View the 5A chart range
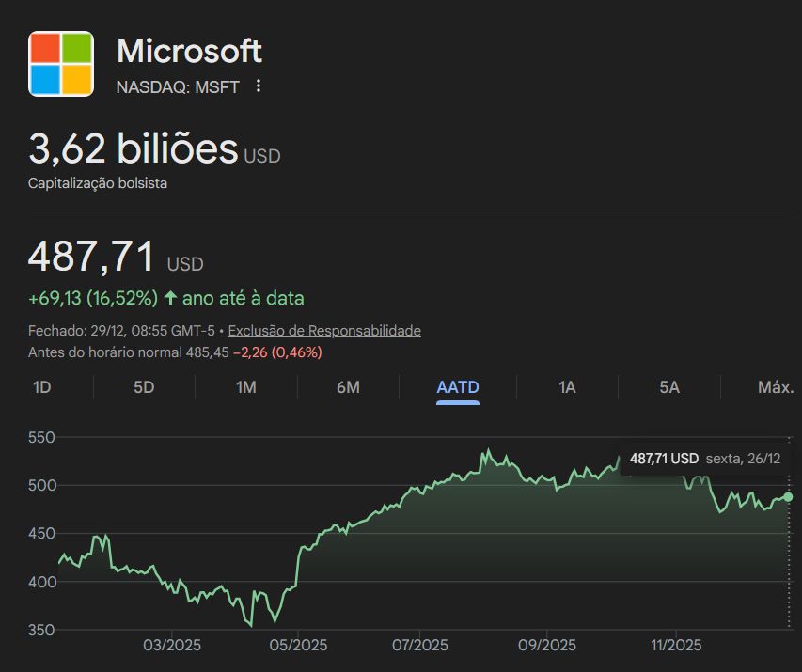This screenshot has height=672, width=802. point(668,387)
